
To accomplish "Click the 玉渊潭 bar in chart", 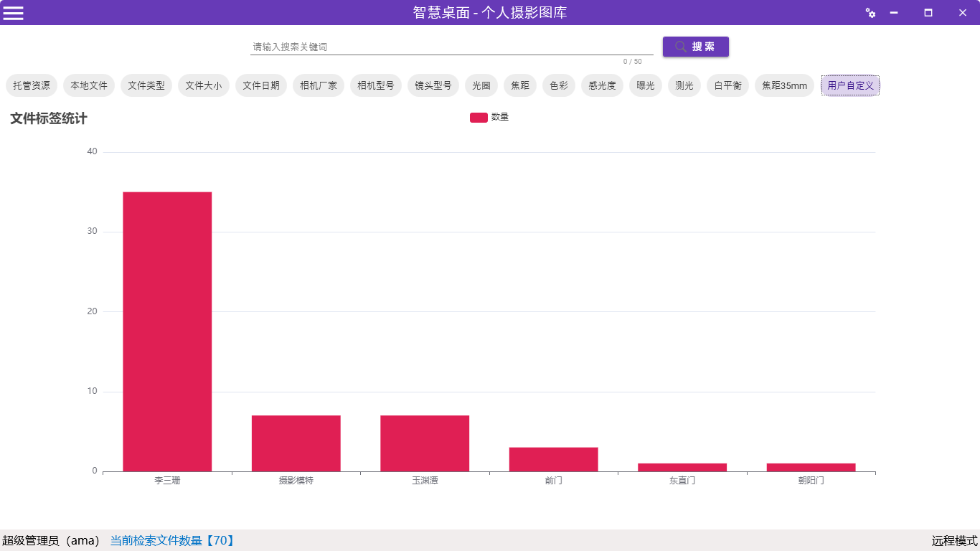I will [425, 443].
